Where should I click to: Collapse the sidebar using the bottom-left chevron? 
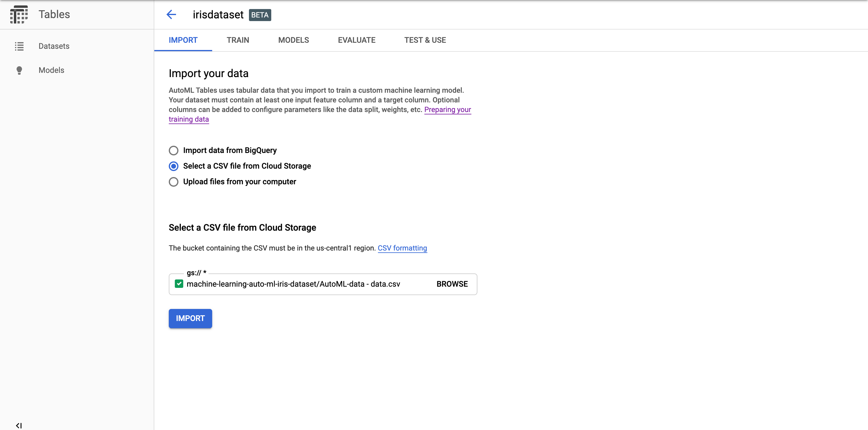pyautogui.click(x=18, y=425)
